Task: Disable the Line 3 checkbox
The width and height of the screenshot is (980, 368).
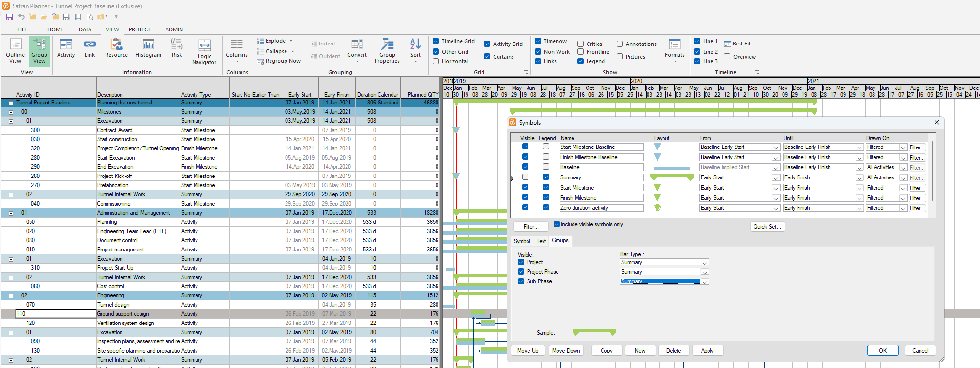Action: tap(697, 61)
